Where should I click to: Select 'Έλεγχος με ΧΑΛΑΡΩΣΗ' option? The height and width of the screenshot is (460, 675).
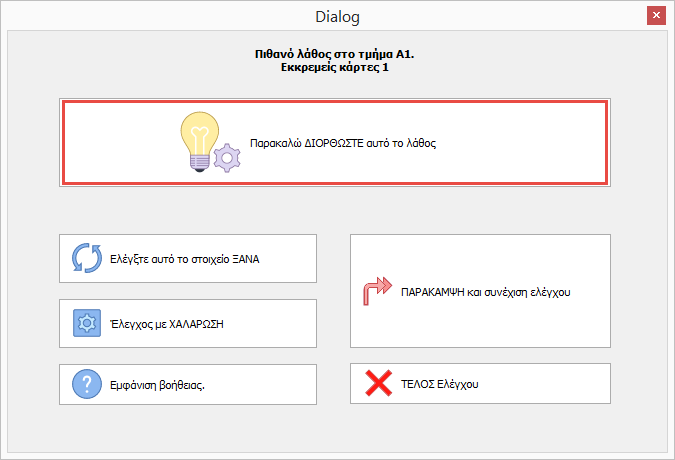(x=188, y=322)
